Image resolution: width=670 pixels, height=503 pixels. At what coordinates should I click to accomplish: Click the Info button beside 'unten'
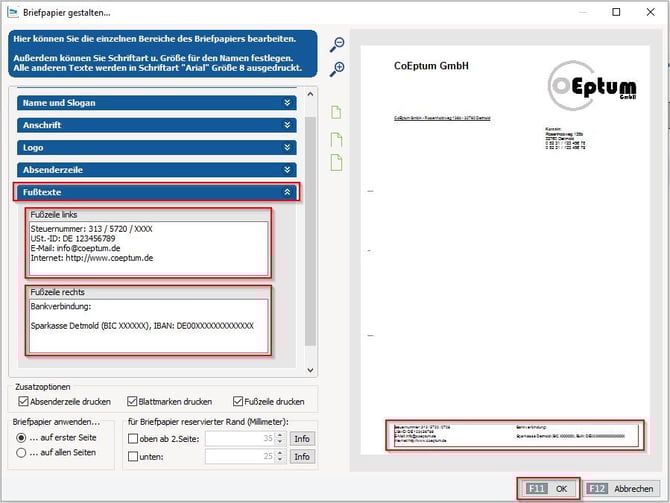pyautogui.click(x=301, y=457)
